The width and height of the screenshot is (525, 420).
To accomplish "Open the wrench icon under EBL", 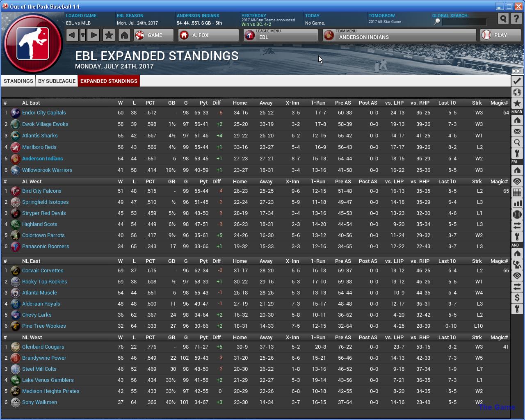I will click(x=517, y=237).
